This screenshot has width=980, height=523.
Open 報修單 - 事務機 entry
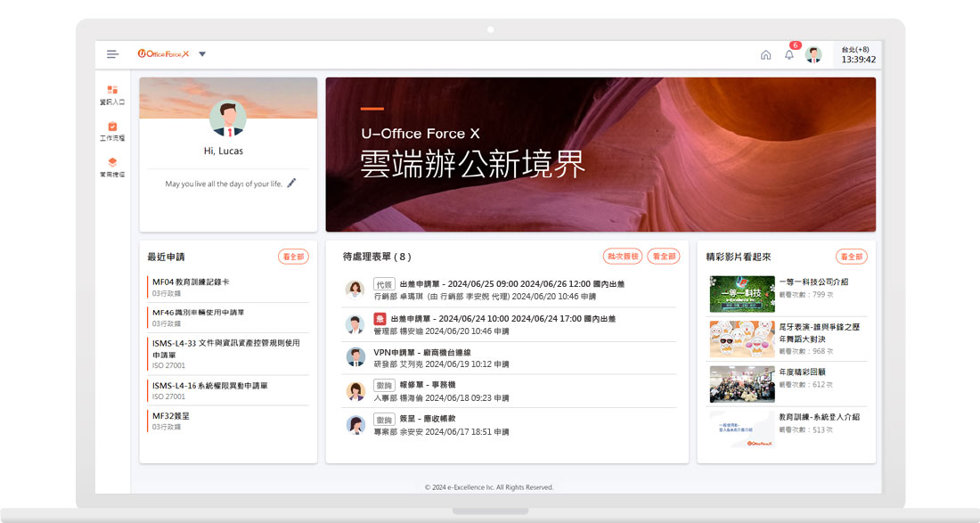point(428,385)
